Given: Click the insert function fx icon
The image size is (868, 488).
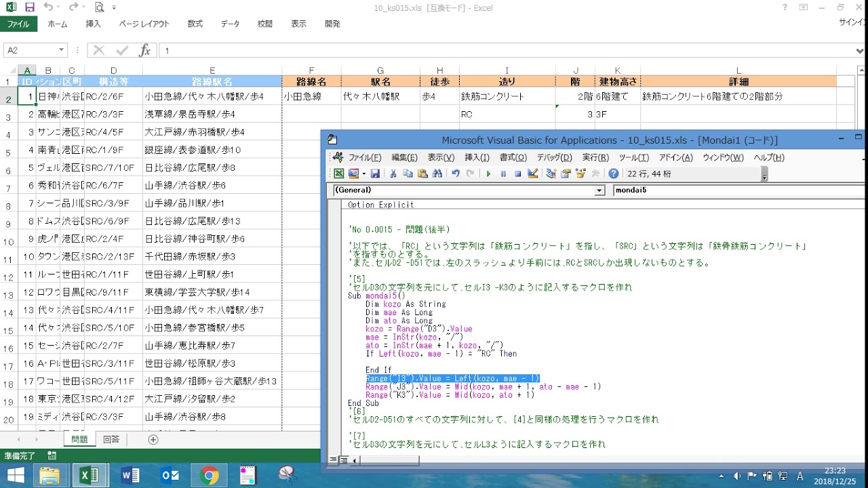Looking at the screenshot, I should click(x=144, y=51).
